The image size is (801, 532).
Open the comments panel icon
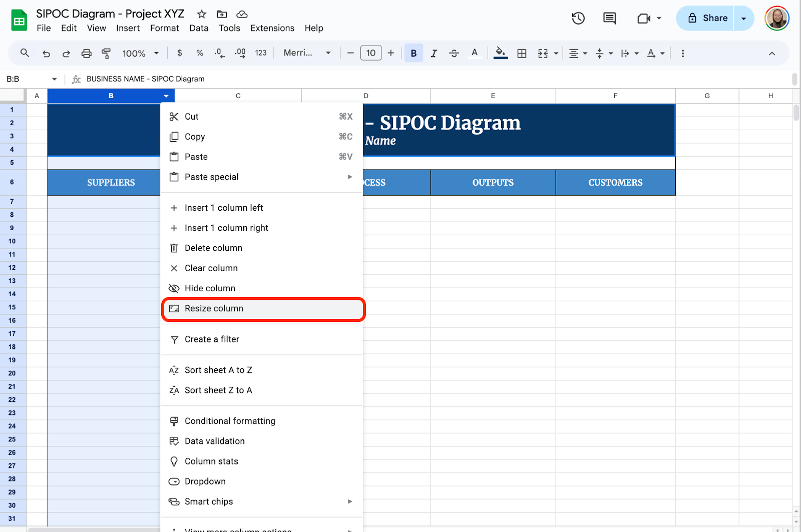coord(609,19)
